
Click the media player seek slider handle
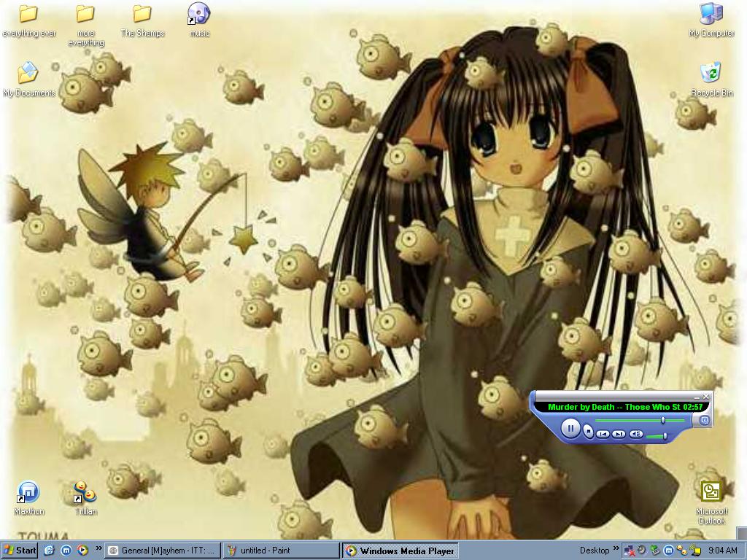click(x=662, y=420)
